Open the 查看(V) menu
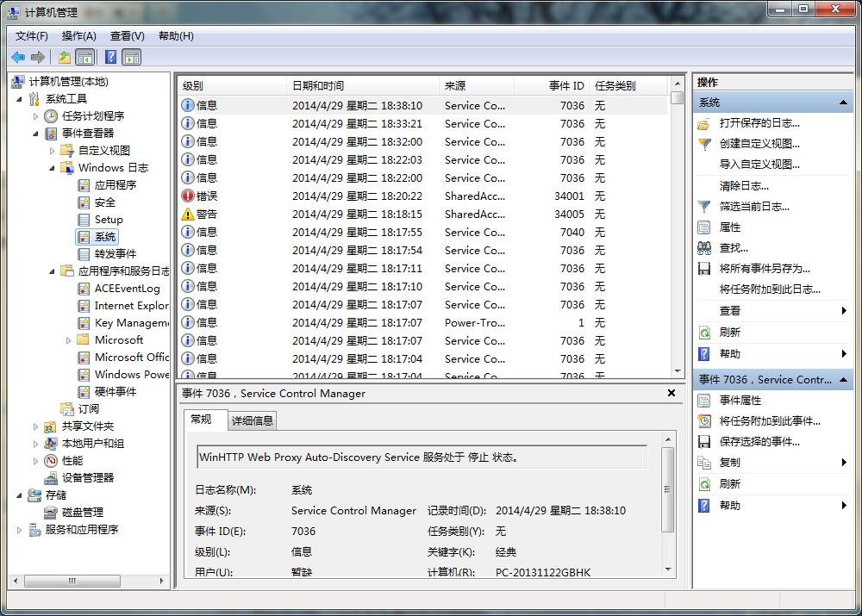This screenshot has width=862, height=616. coord(127,35)
